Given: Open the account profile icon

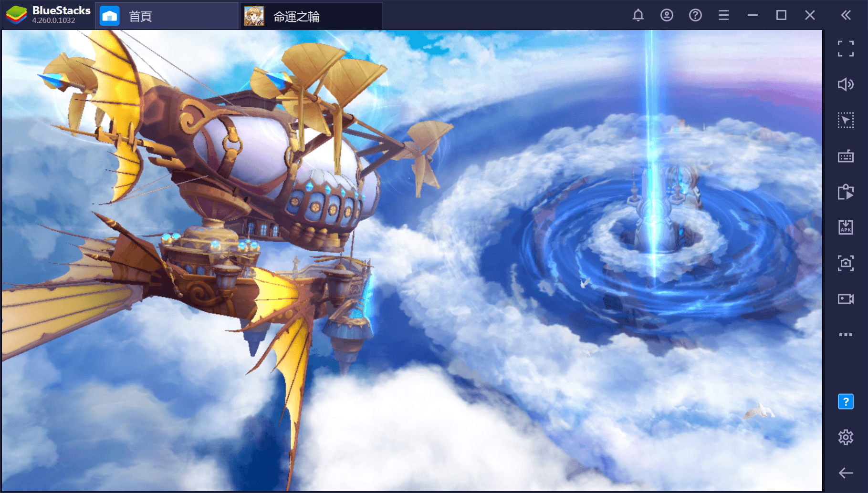Looking at the screenshot, I should [667, 15].
